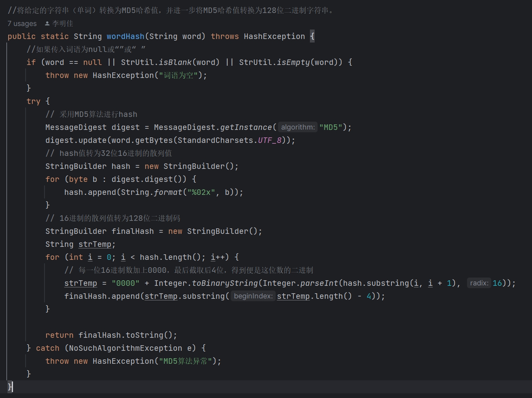
Task: Open the "7 usages" inlay link
Action: tap(22, 24)
